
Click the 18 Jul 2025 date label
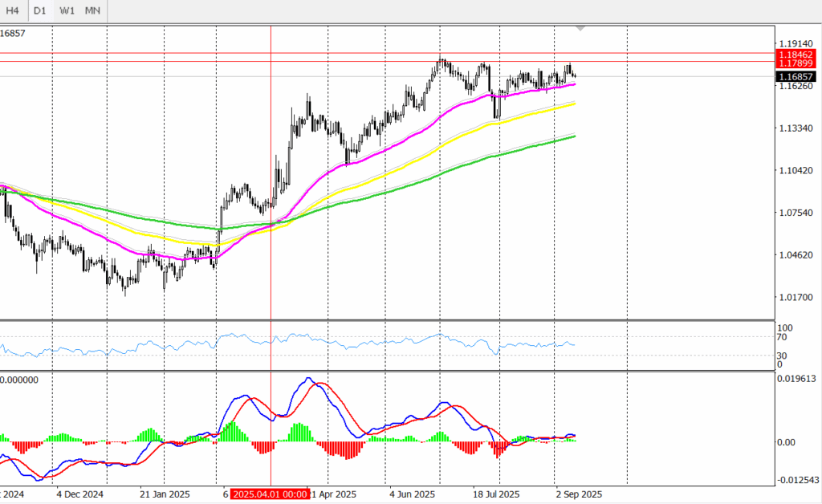coord(497,494)
